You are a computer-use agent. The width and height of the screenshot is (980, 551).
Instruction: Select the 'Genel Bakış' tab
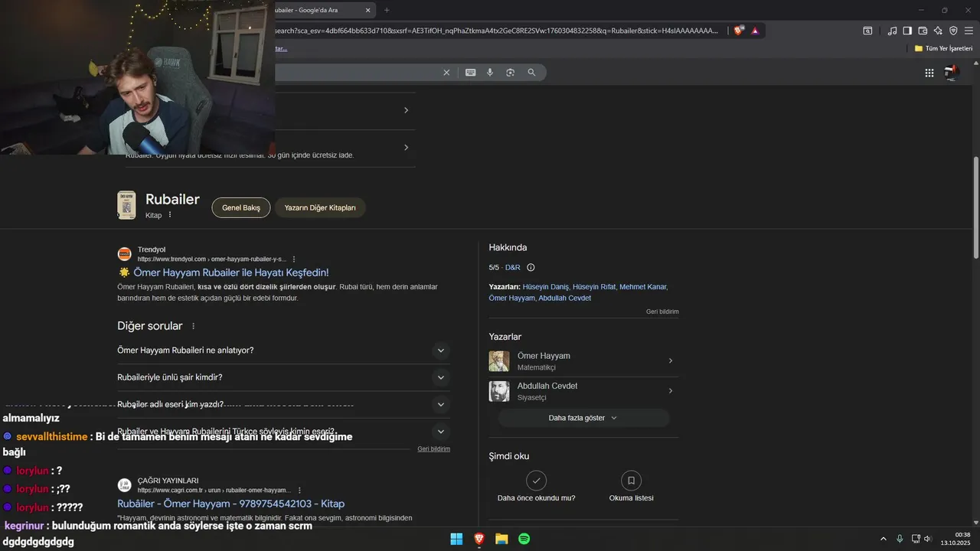pyautogui.click(x=241, y=207)
